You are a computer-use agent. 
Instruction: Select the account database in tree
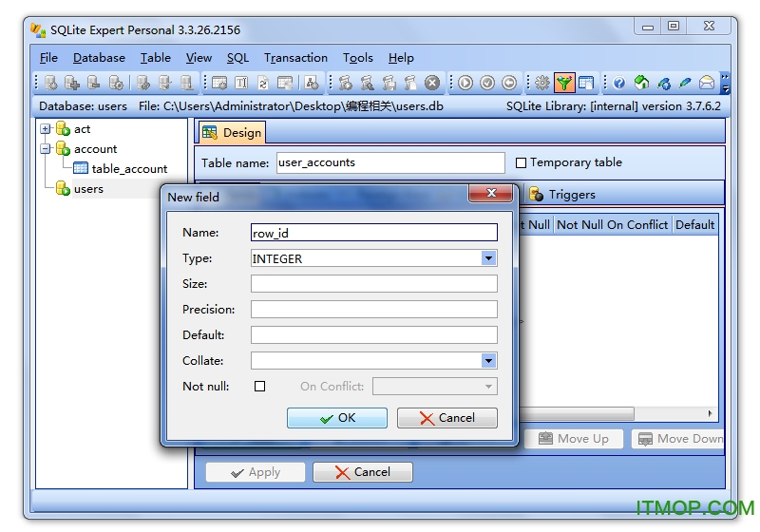pyautogui.click(x=96, y=149)
